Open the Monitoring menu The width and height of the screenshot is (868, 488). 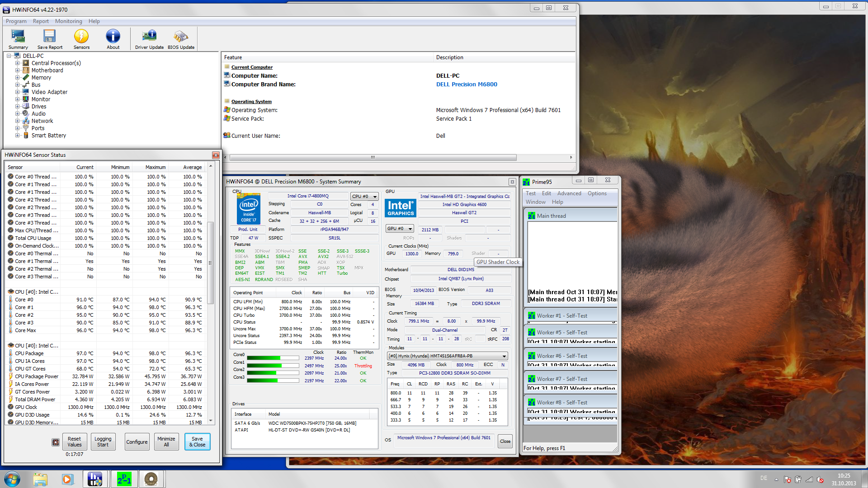(x=69, y=21)
